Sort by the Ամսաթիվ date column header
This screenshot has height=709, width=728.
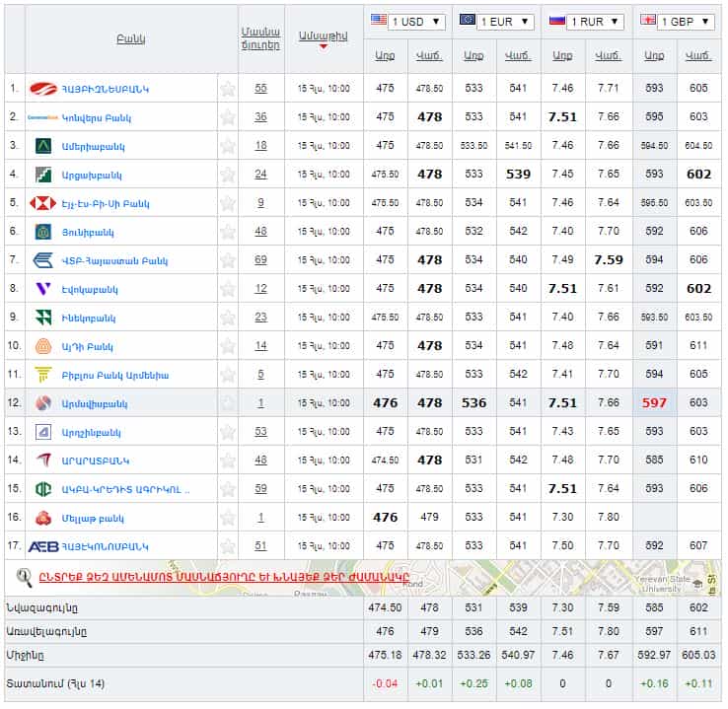(323, 35)
